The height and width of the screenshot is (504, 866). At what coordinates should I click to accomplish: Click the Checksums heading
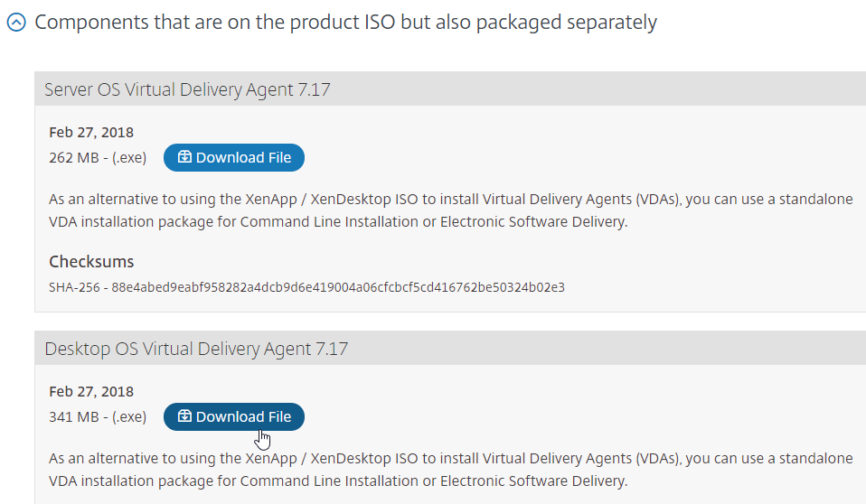coord(91,262)
